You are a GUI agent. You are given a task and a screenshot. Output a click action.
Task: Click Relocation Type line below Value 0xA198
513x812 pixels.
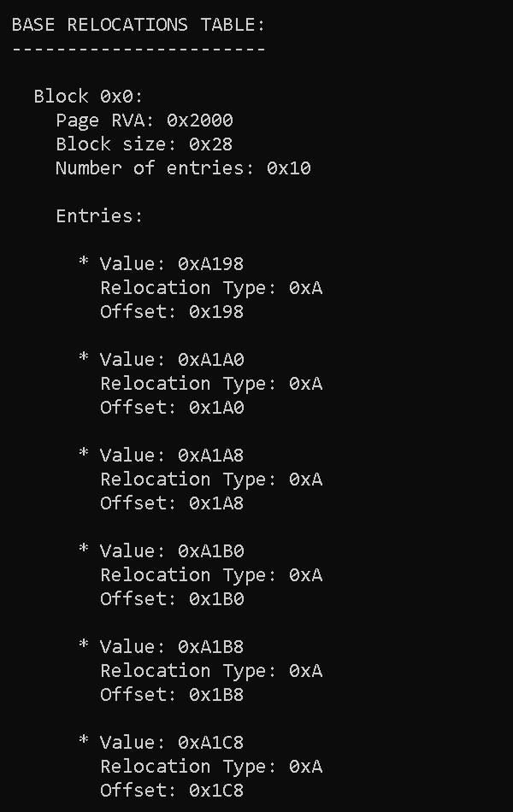211,288
